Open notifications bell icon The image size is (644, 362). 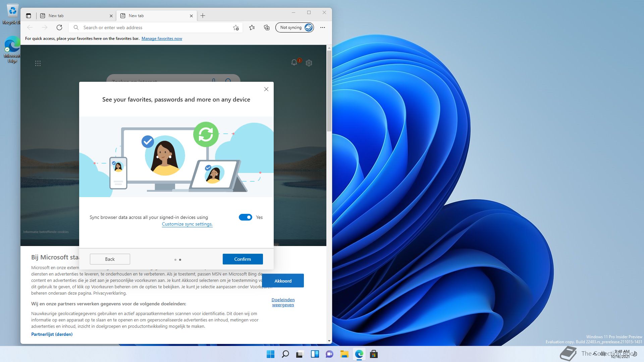coord(294,62)
